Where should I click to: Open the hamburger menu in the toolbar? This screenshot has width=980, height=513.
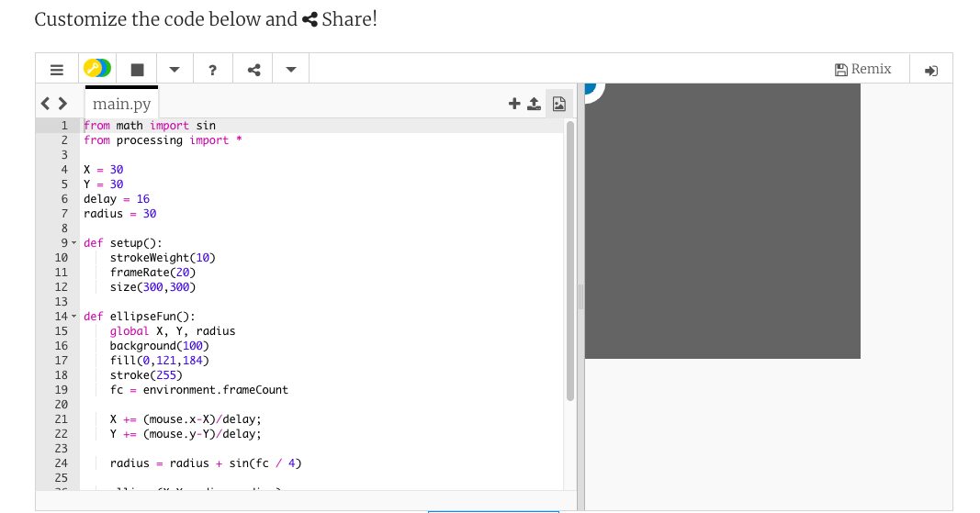tap(57, 70)
